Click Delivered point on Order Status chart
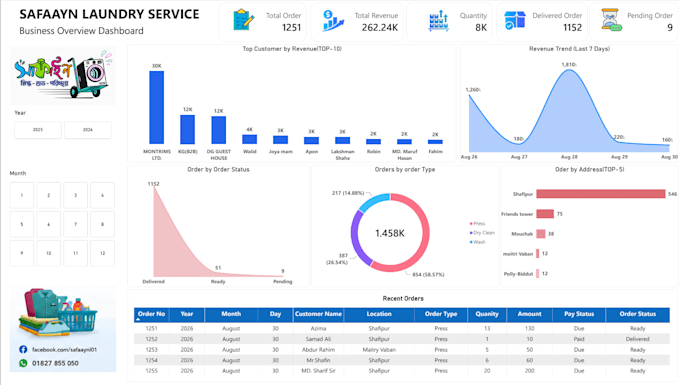Screen dimensions: 680x385 point(154,187)
